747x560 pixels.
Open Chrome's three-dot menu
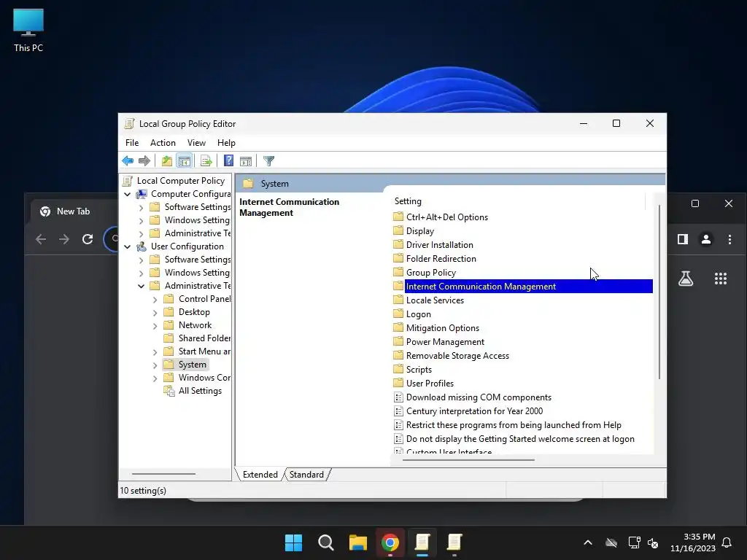tap(729, 239)
